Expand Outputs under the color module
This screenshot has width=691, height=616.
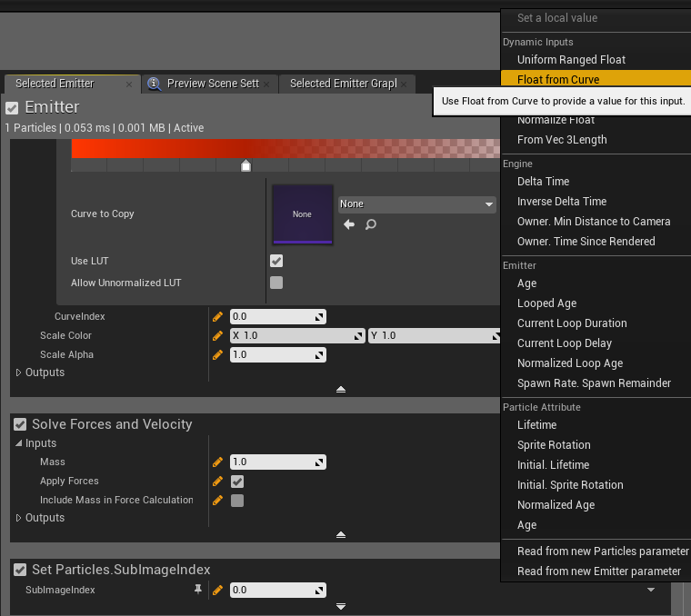point(18,373)
